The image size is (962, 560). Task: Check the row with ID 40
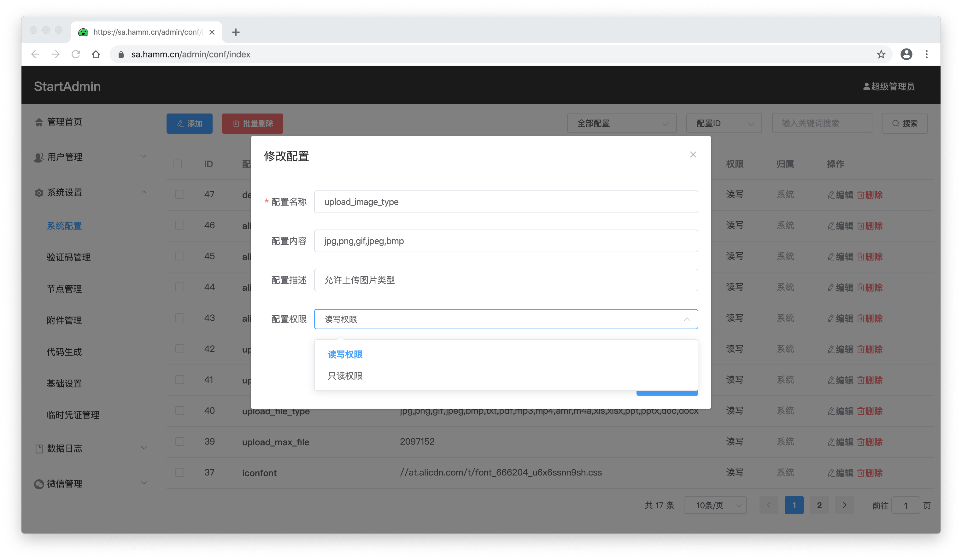pyautogui.click(x=180, y=411)
